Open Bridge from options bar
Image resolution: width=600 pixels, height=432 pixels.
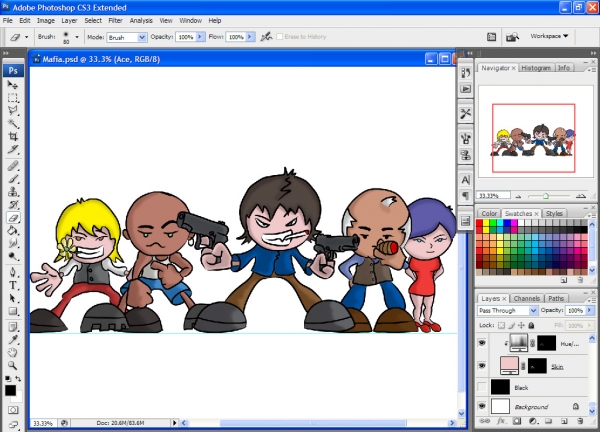[512, 37]
